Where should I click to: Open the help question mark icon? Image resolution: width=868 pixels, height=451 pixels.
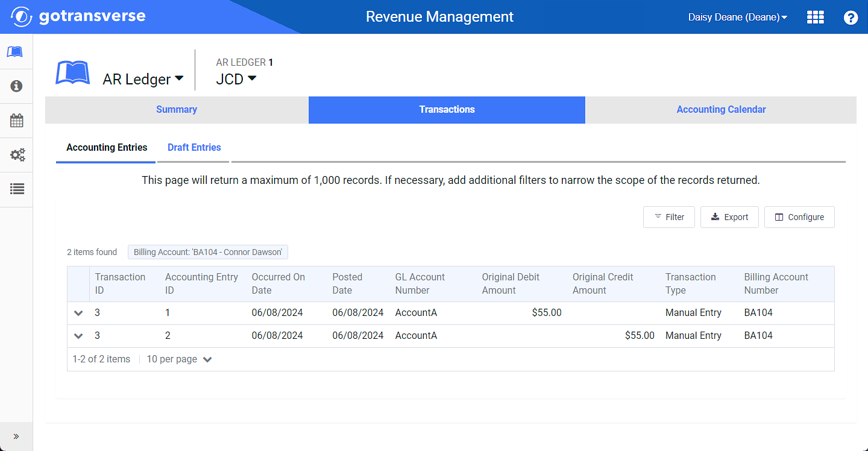point(851,17)
